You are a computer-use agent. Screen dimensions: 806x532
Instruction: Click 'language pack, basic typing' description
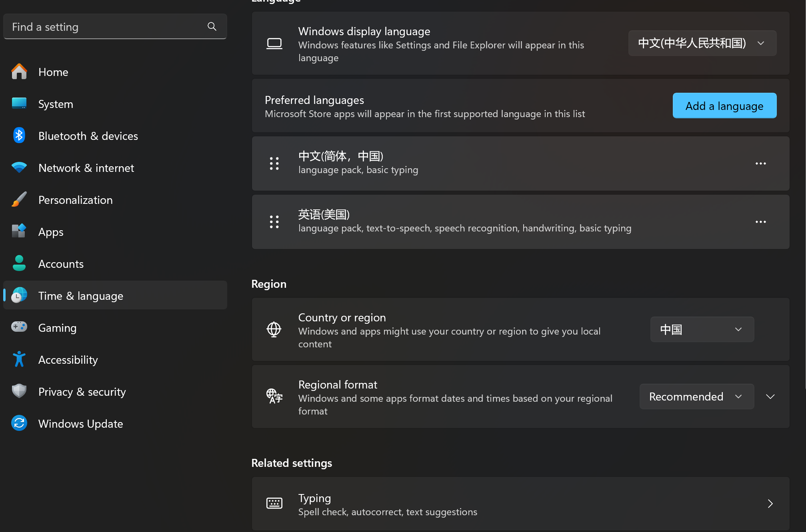358,170
